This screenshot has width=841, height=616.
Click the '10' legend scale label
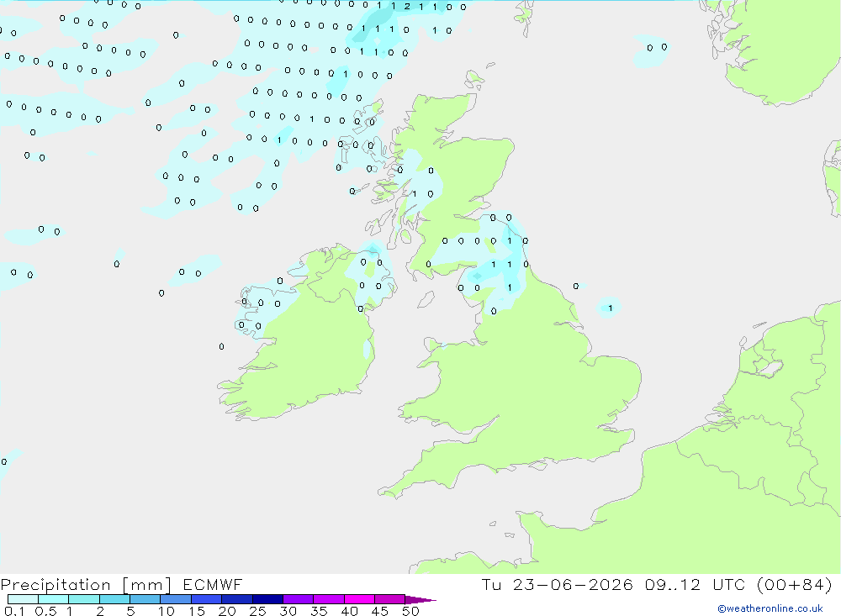(167, 611)
